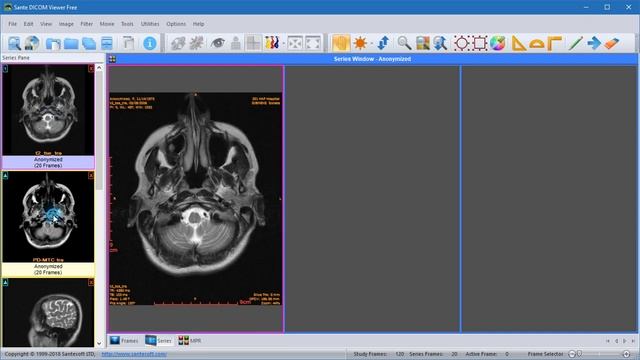Click the blue archive drawer icon

[x=107, y=43]
